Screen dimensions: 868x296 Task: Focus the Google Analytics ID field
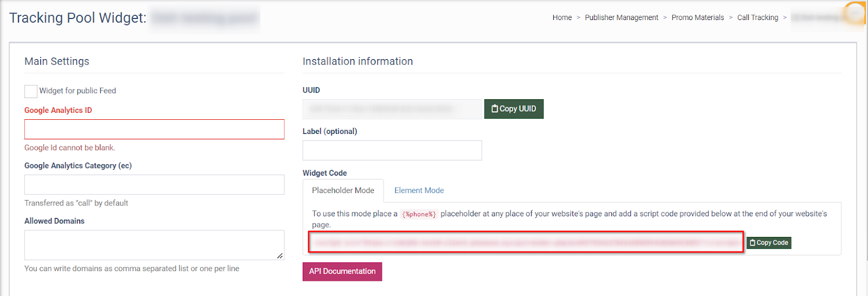(154, 130)
